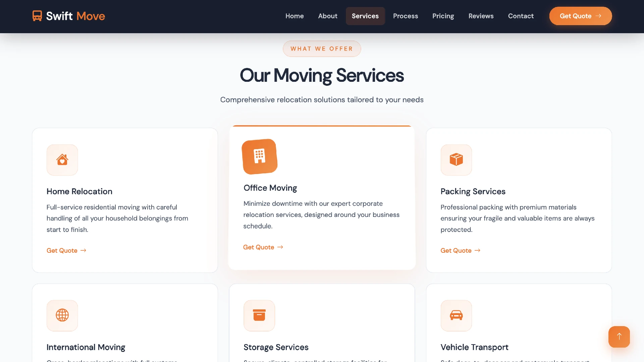
Task: Click the International Moving card title
Action: coord(86,347)
